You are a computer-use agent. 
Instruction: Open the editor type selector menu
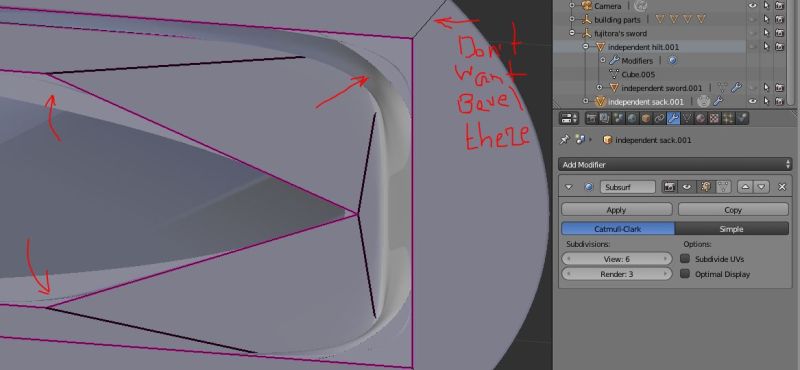pyautogui.click(x=569, y=118)
